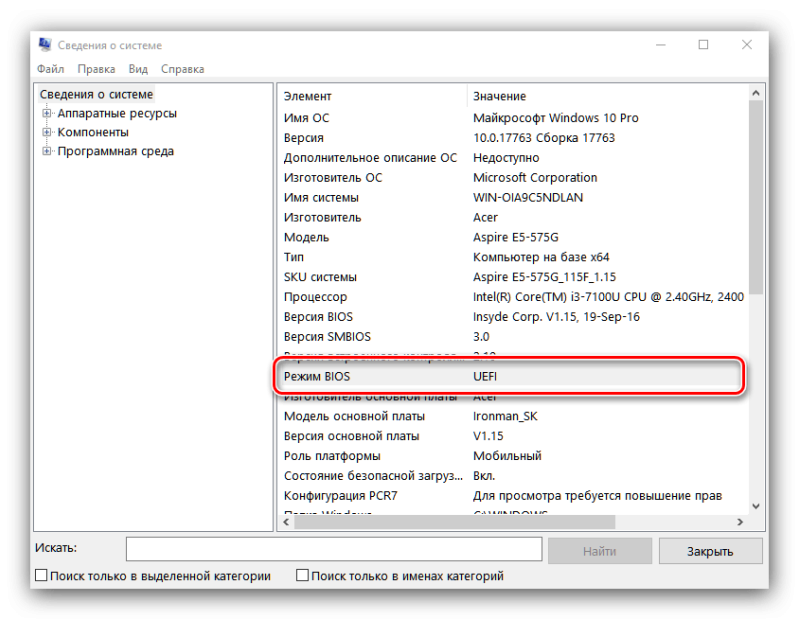Focus the Искать search field

click(x=334, y=549)
